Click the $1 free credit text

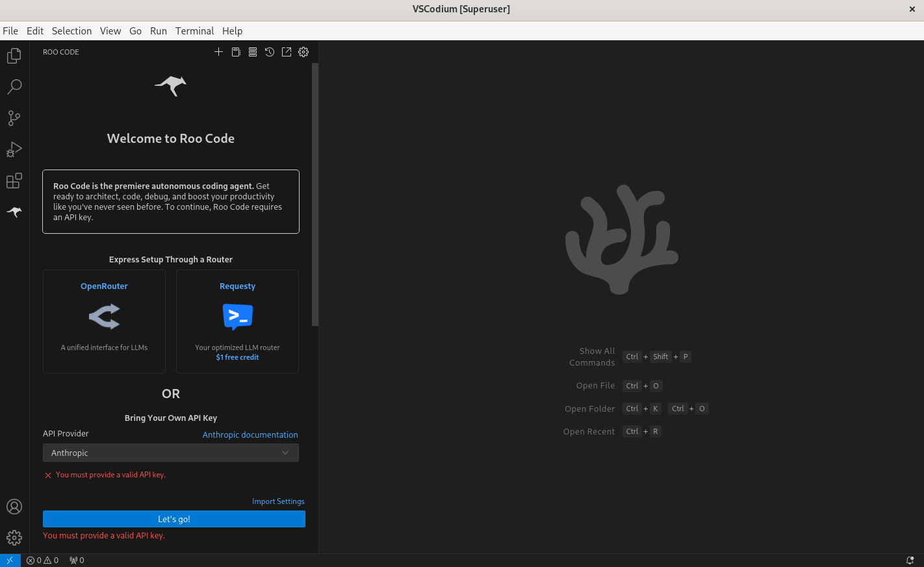coord(237,357)
